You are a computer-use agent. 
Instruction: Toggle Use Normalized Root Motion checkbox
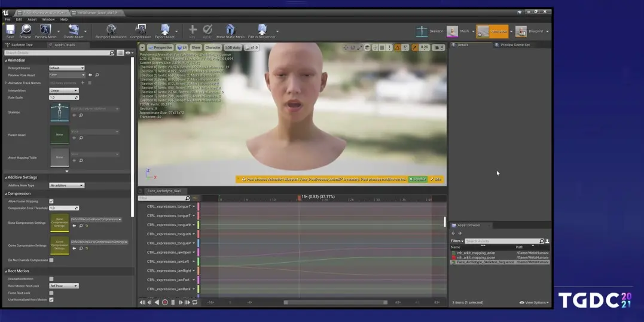point(51,299)
